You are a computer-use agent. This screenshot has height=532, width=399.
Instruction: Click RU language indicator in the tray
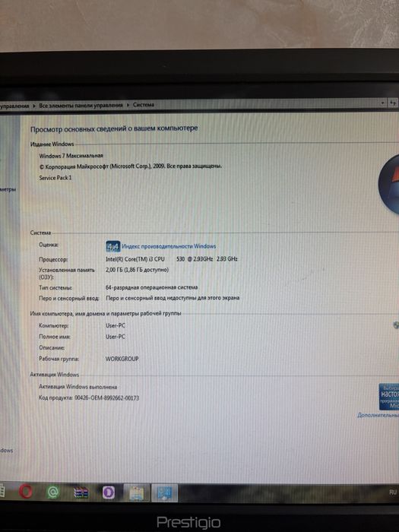point(393,492)
